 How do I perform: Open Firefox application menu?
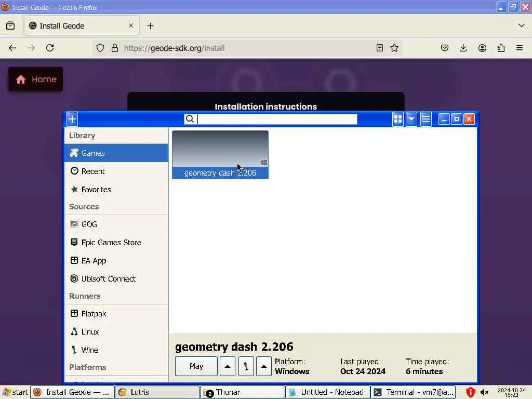[520, 48]
